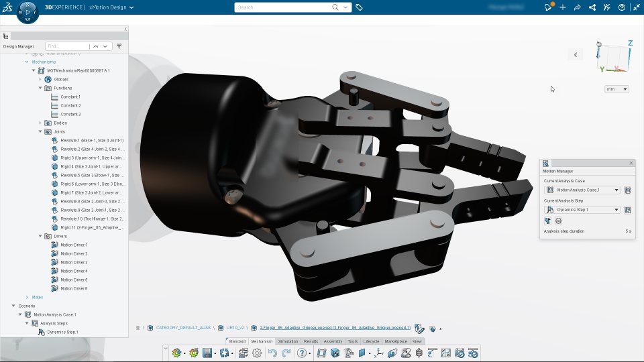
Task: Switch to the Tools tab
Action: [x=353, y=341]
